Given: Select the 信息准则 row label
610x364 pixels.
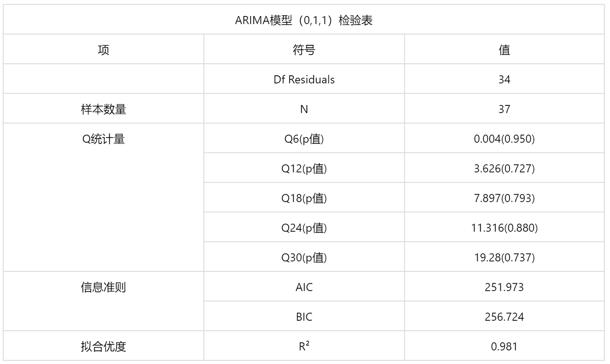Looking at the screenshot, I should 103,287.
